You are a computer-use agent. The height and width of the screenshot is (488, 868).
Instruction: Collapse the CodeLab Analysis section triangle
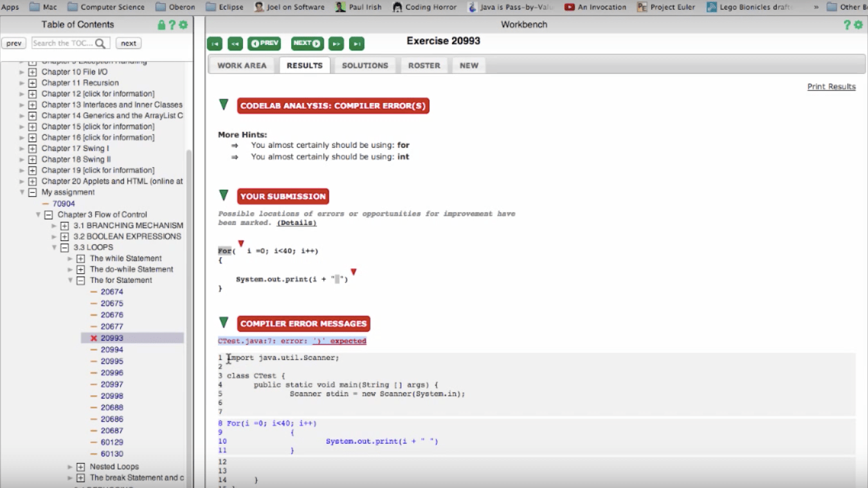[x=224, y=105]
